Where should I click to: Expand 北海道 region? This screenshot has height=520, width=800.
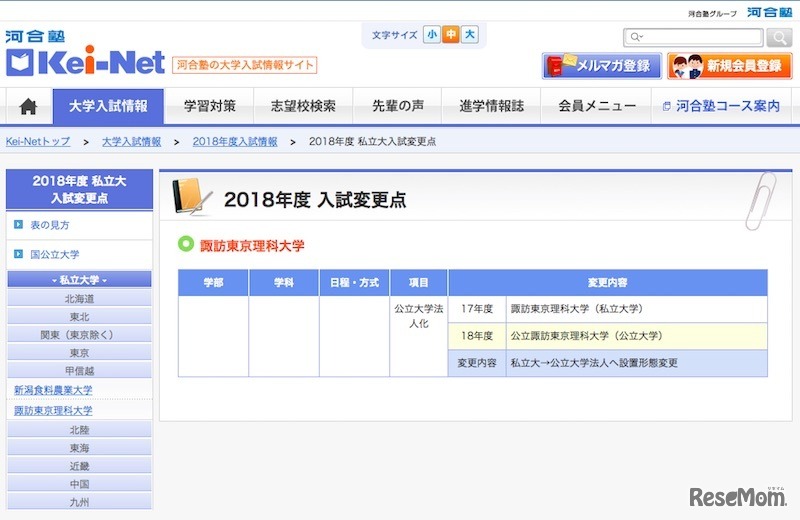pos(80,299)
